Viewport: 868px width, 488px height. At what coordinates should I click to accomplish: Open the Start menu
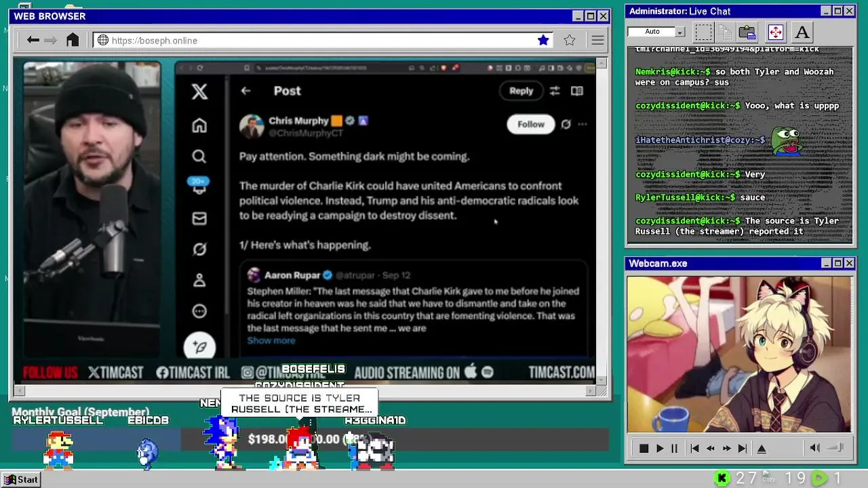tap(22, 479)
